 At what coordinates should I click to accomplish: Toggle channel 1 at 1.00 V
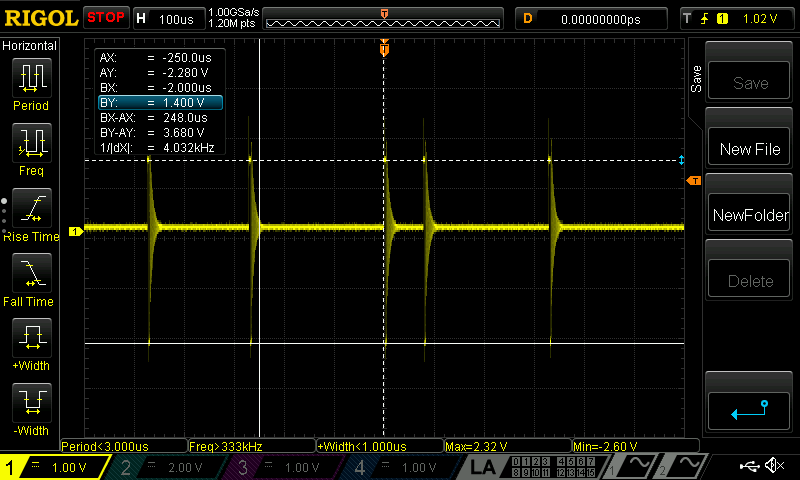click(56, 467)
